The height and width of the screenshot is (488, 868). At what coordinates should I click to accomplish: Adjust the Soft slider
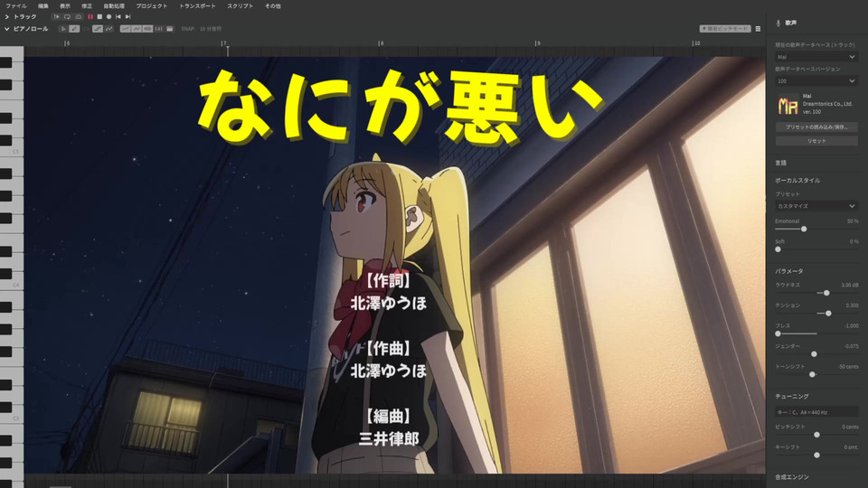coord(778,249)
